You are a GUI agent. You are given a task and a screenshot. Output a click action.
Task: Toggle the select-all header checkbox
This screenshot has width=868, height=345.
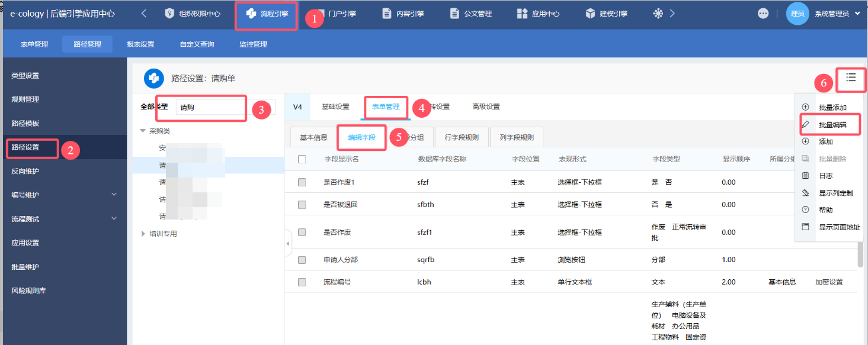[x=302, y=159]
